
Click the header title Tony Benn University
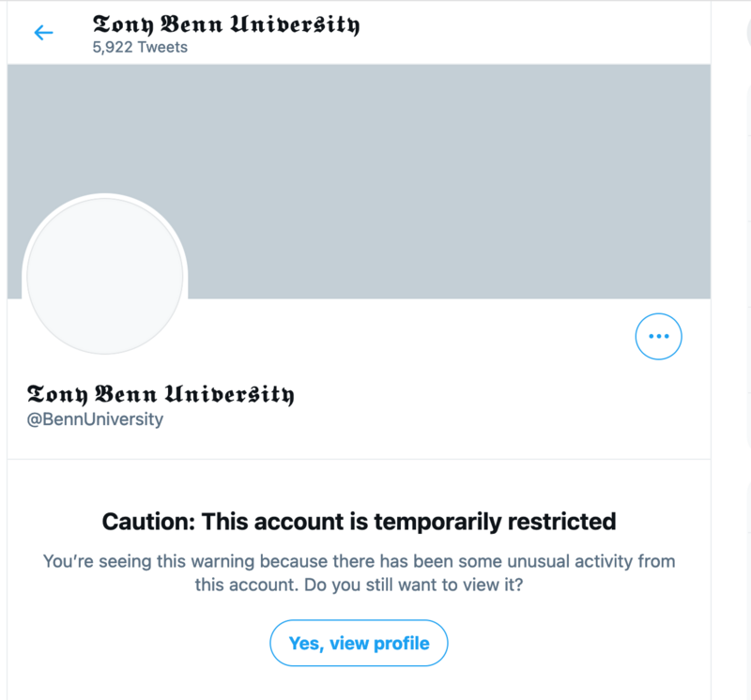[x=225, y=24]
